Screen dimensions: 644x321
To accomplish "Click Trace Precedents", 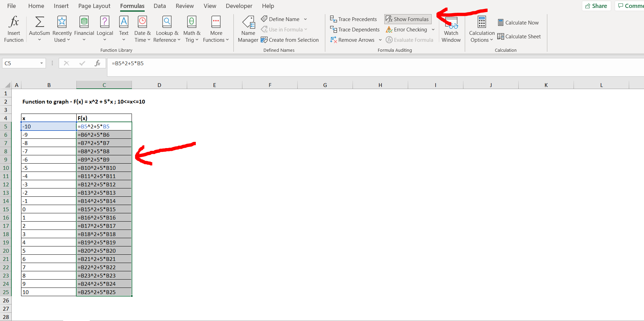I will 353,19.
